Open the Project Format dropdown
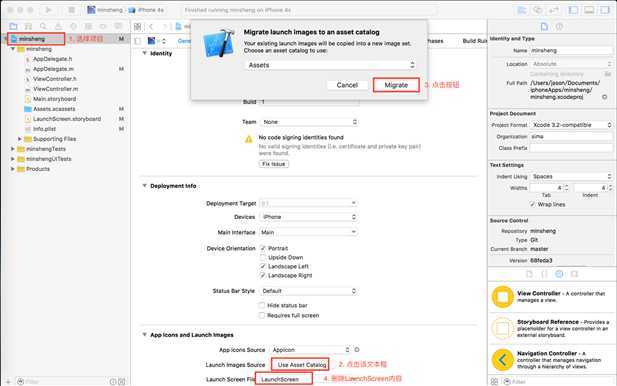Viewport: 617px width, 386px height. point(571,125)
